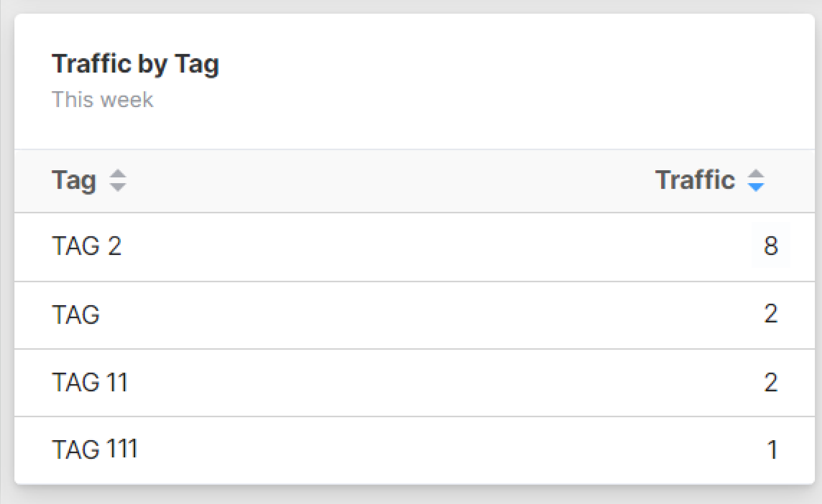Click the sort icon beside Traffic header

pyautogui.click(x=755, y=180)
